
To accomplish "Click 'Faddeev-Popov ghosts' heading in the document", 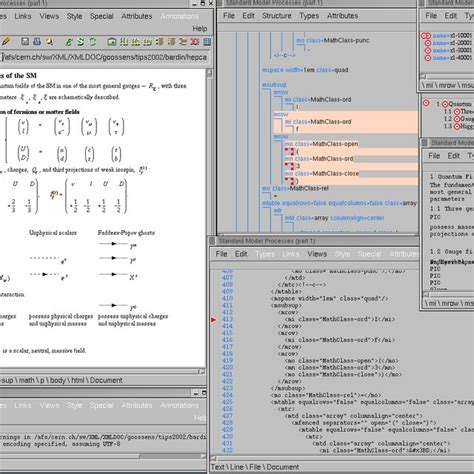I will [126, 233].
